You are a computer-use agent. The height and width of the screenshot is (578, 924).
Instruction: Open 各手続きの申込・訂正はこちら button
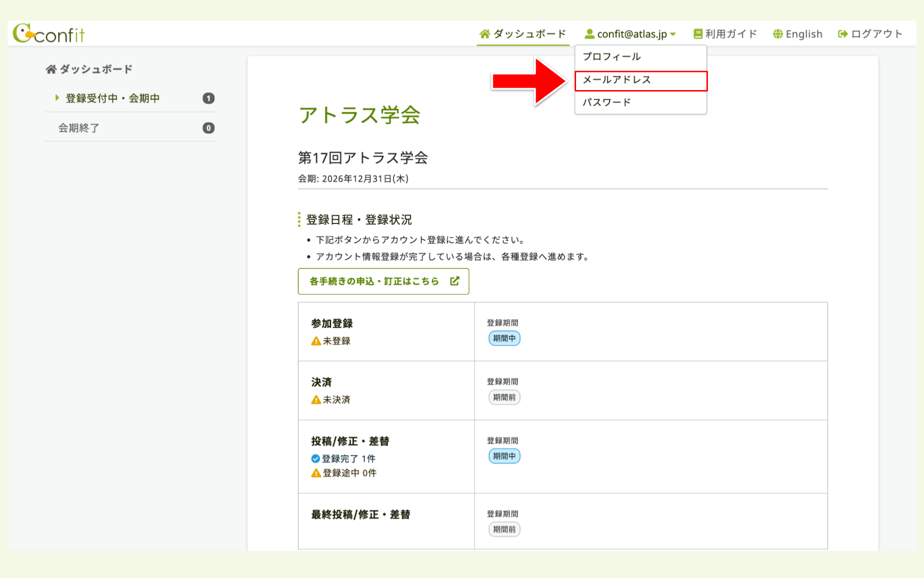click(x=374, y=281)
